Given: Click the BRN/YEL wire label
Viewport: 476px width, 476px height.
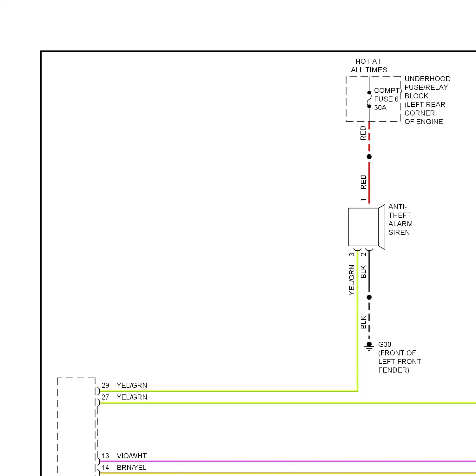Looking at the screenshot, I should point(132,467).
